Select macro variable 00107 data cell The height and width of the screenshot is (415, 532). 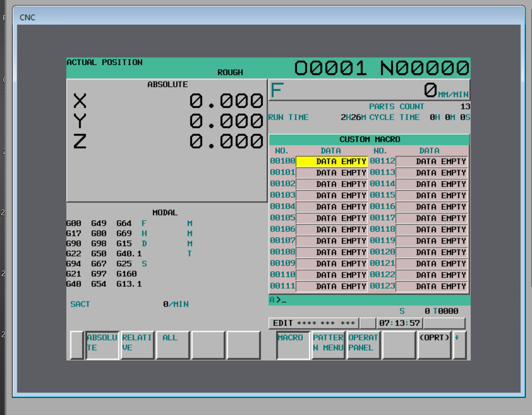point(332,241)
